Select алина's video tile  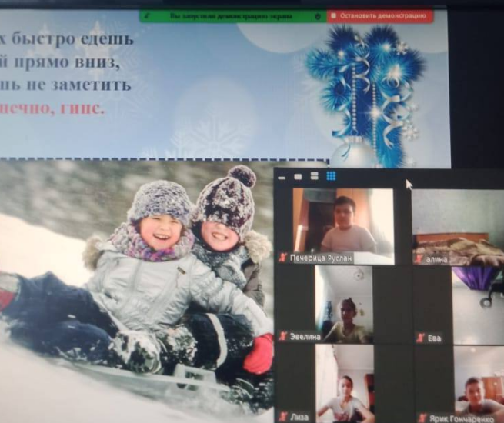coord(457,221)
